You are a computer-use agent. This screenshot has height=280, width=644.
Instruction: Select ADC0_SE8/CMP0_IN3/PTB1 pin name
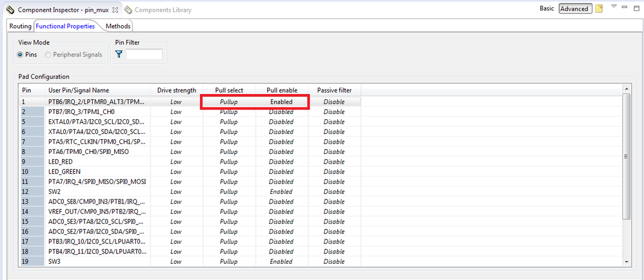[97, 201]
